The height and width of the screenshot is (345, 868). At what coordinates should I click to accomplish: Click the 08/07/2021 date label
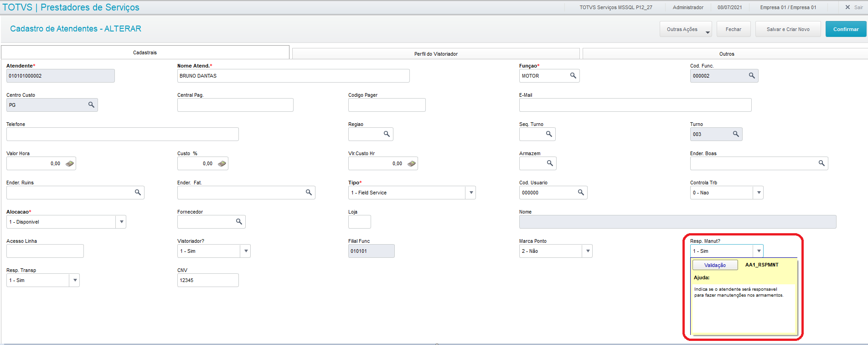[x=729, y=7]
